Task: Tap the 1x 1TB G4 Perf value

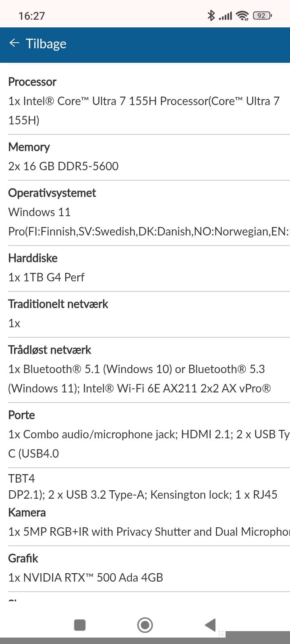Action: click(46, 277)
